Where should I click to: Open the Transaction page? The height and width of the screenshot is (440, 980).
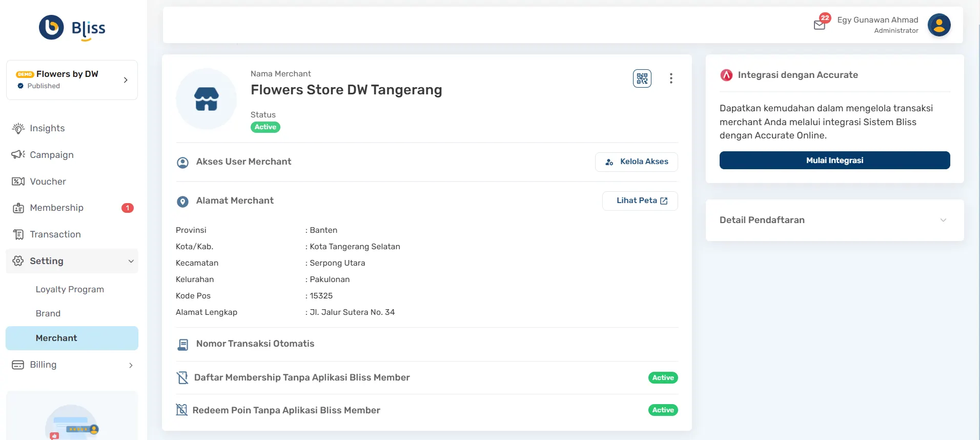point(72,234)
